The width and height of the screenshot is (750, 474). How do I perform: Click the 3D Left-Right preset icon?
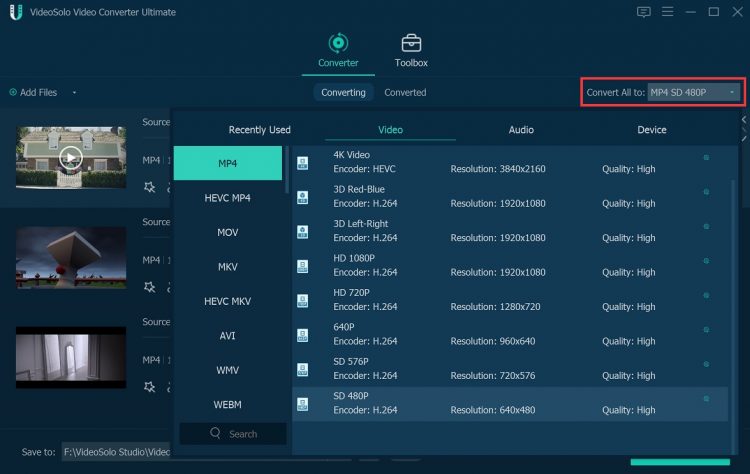(302, 232)
